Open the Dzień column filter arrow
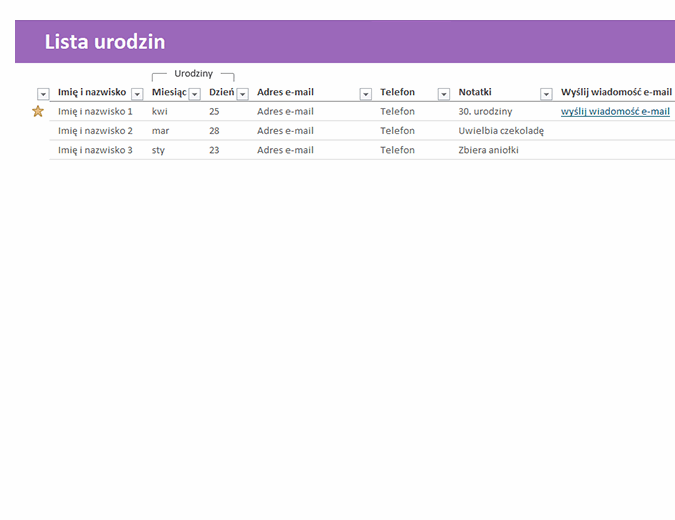 click(x=242, y=94)
